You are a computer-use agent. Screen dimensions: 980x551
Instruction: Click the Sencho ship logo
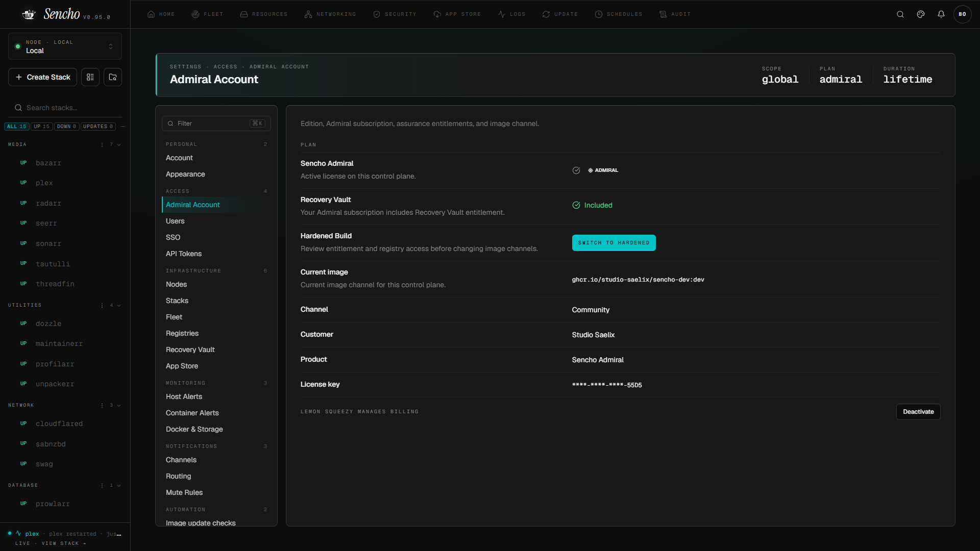point(29,14)
